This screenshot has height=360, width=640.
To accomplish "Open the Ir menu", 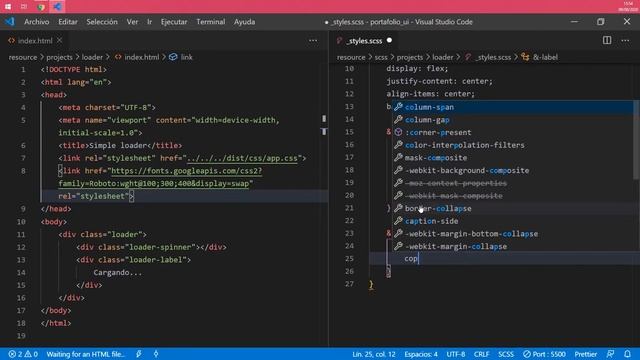I will (149, 22).
